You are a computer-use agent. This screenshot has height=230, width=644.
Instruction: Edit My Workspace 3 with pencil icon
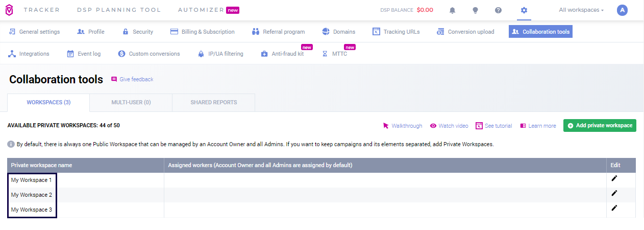[x=614, y=208]
